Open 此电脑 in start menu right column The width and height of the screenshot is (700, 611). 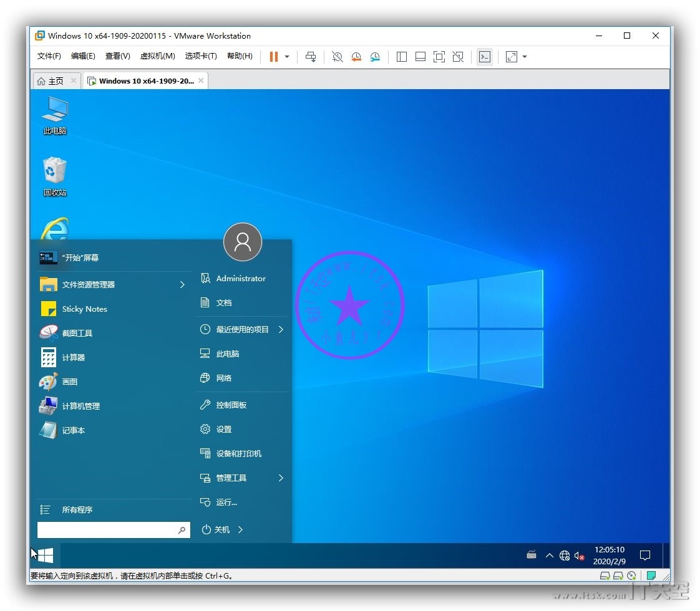pyautogui.click(x=243, y=354)
